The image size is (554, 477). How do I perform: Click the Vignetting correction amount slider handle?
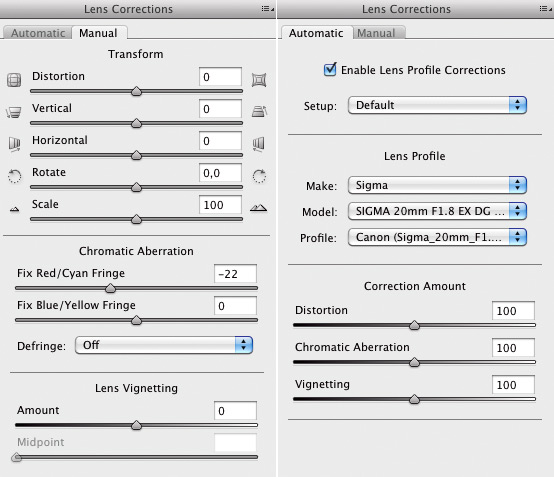pos(414,399)
